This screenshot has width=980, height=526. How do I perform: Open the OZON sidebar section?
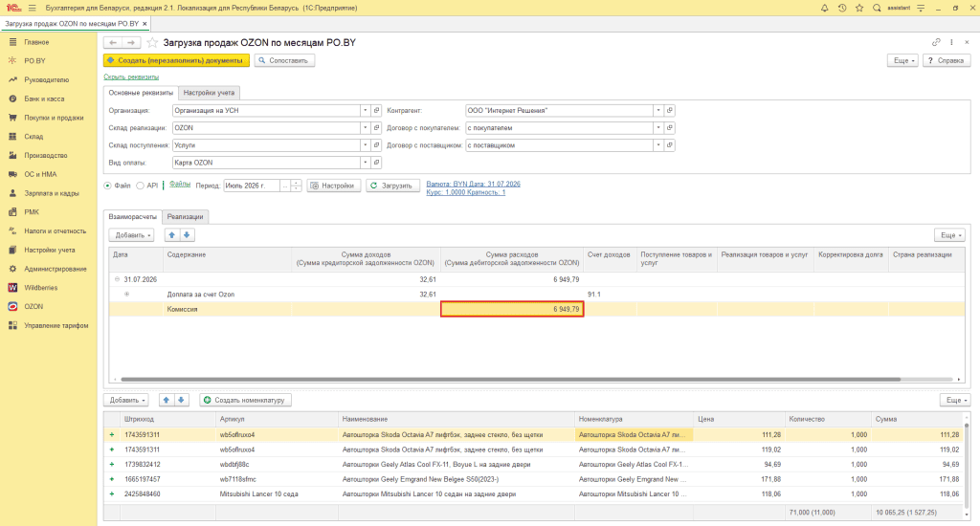(x=33, y=306)
